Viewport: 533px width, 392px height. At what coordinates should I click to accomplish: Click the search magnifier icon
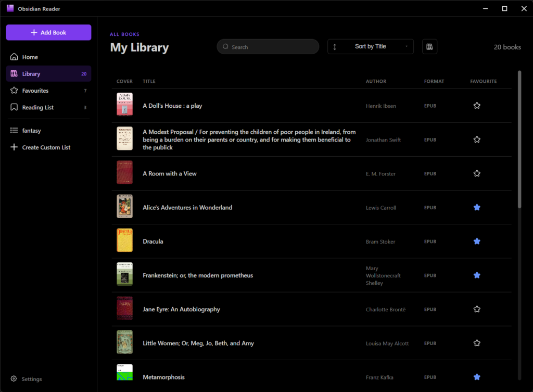[225, 46]
